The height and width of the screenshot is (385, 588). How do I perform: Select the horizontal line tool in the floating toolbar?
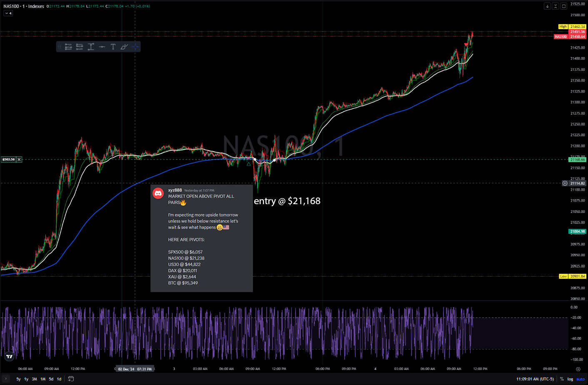point(102,47)
